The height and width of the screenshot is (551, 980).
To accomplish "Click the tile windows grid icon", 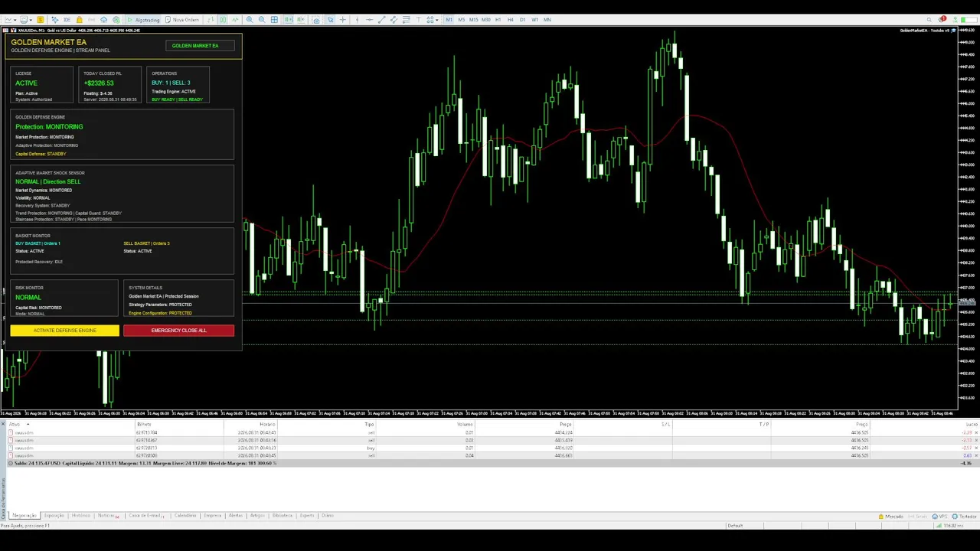I will pos(274,19).
